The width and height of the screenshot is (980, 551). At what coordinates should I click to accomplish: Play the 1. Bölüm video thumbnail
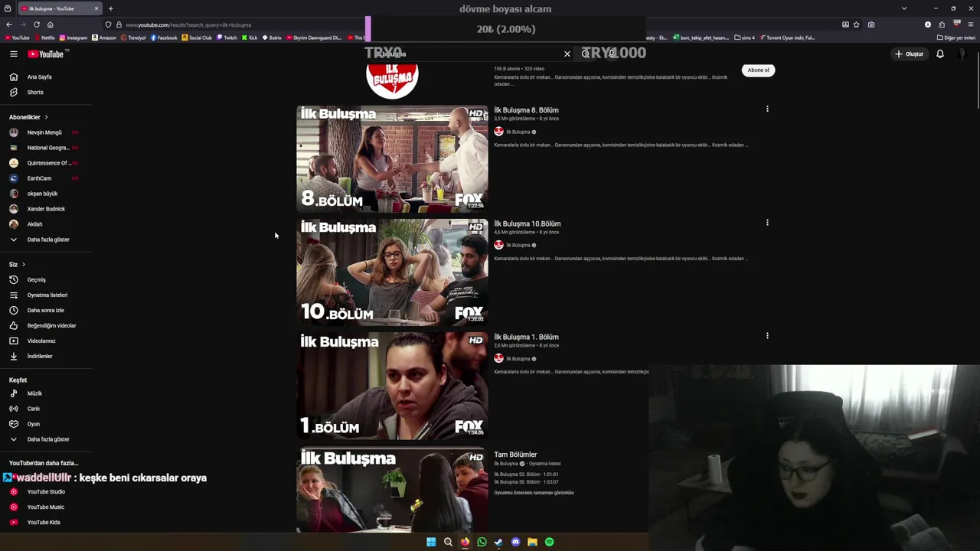392,386
